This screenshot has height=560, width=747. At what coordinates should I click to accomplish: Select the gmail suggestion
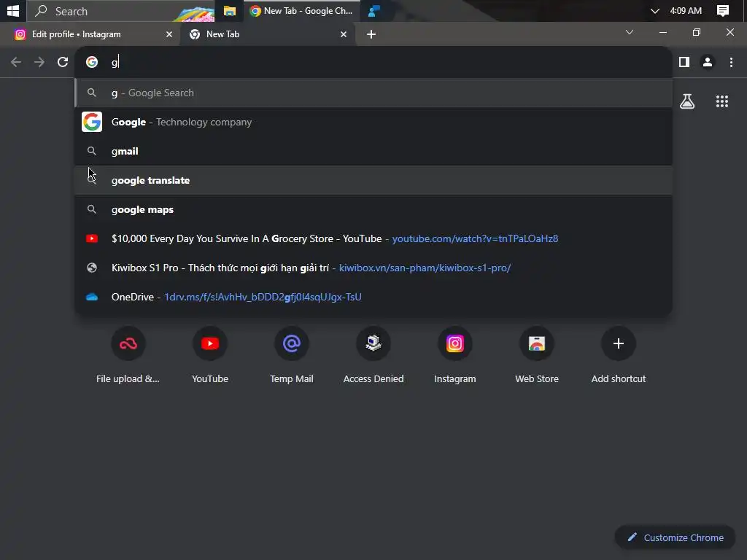[373, 151]
